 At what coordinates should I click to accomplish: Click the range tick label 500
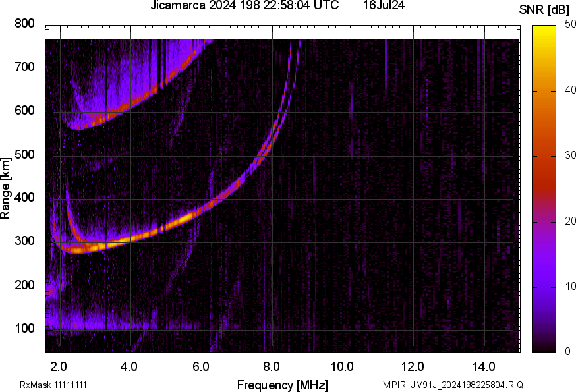[x=24, y=154]
